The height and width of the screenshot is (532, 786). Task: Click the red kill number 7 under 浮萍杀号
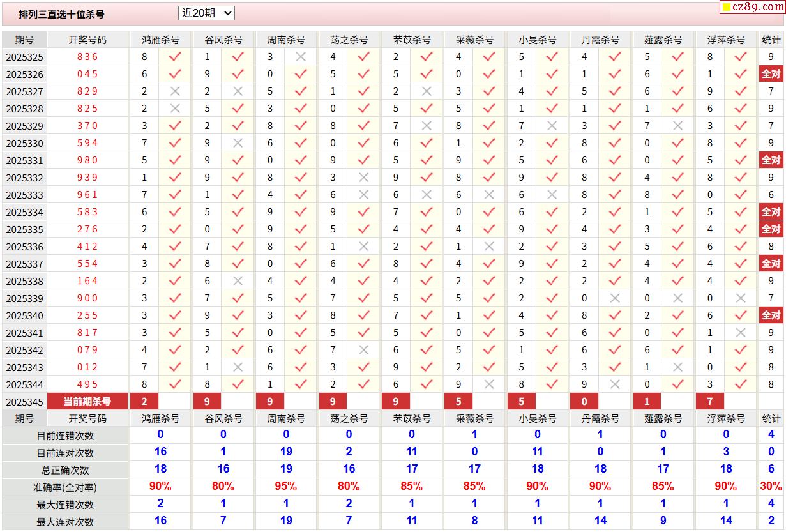(709, 402)
